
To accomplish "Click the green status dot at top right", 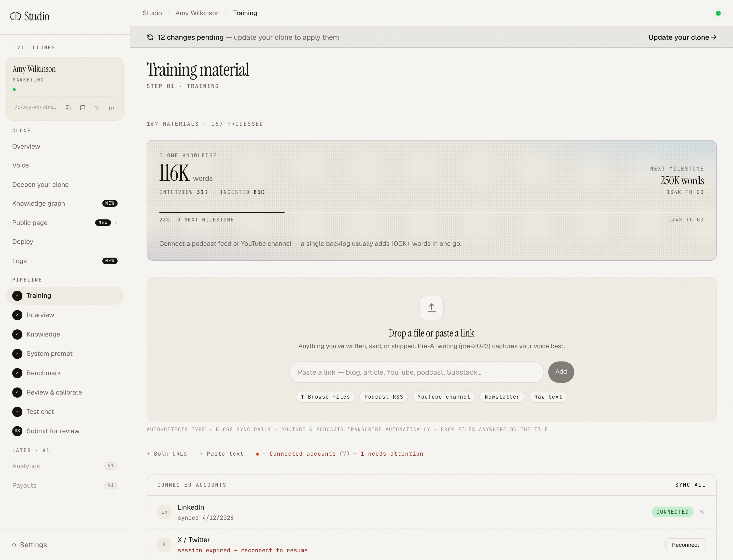I will click(x=718, y=13).
